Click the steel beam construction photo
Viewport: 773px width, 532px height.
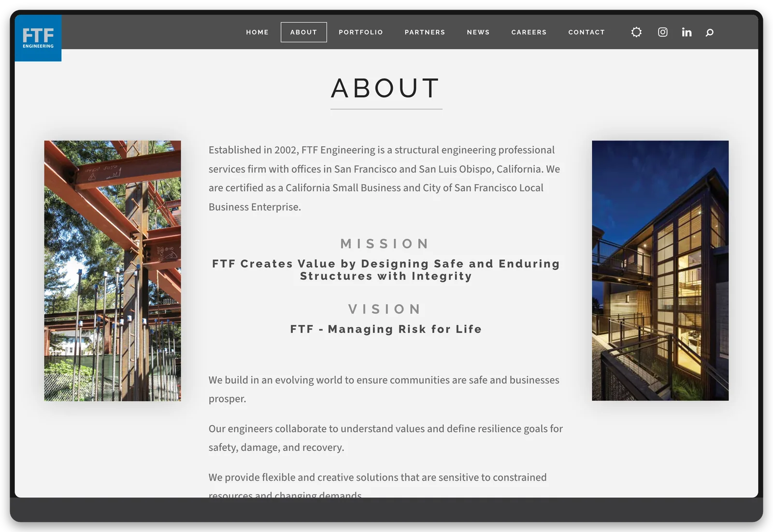pyautogui.click(x=113, y=271)
